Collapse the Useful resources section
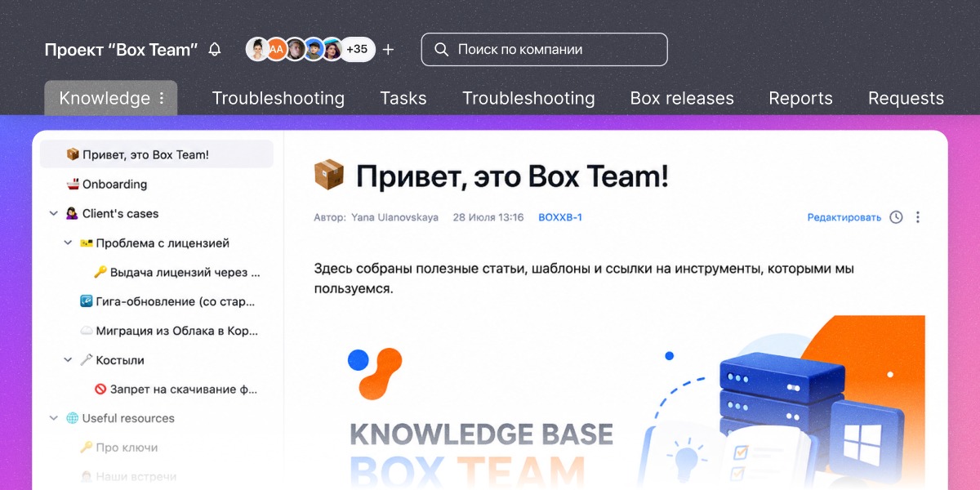Viewport: 980px width, 490px height. point(54,418)
